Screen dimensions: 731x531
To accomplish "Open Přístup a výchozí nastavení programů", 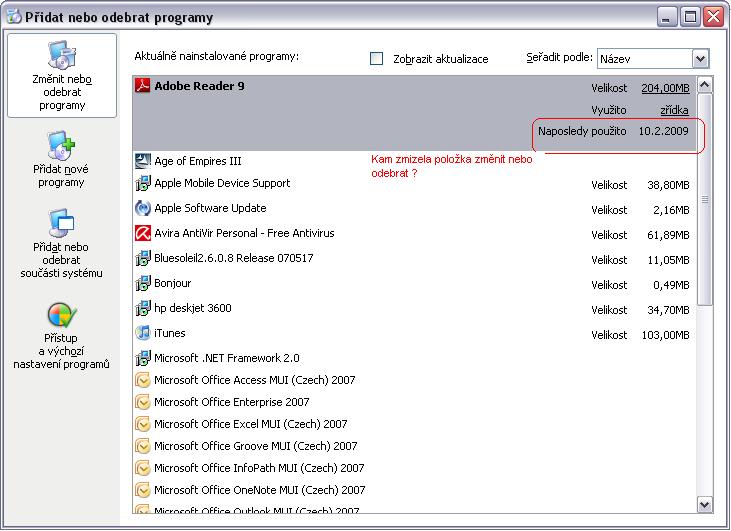I will 62,336.
